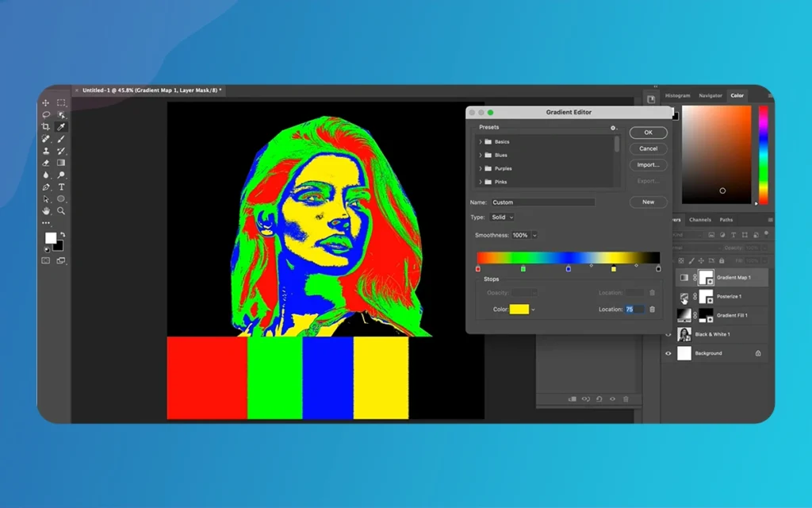Click OK in Gradient Editor
This screenshot has height=508, width=812.
(648, 133)
